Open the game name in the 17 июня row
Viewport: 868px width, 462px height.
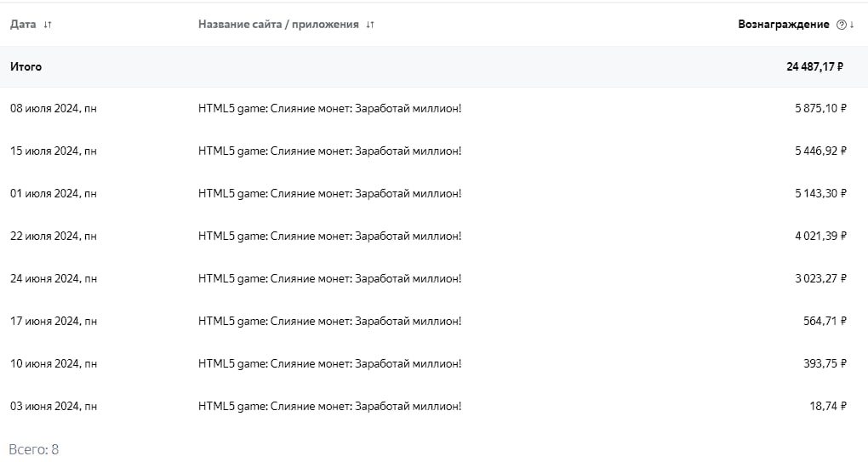(x=329, y=321)
